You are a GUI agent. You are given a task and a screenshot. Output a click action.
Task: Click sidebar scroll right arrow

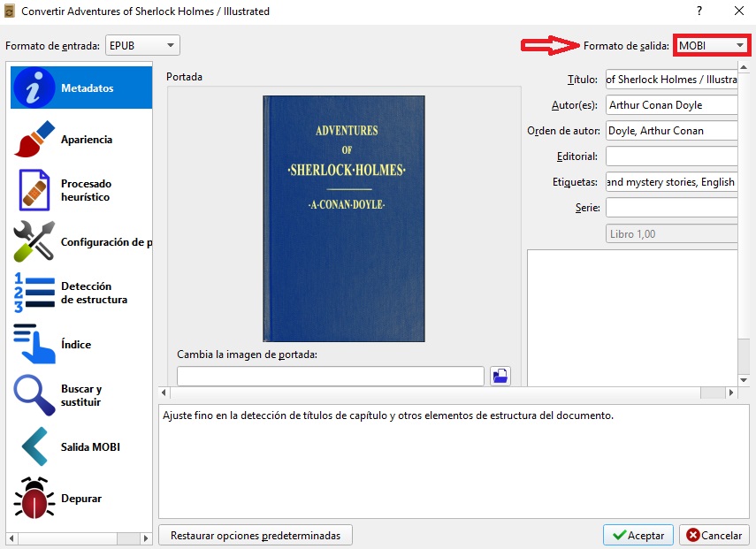146,538
